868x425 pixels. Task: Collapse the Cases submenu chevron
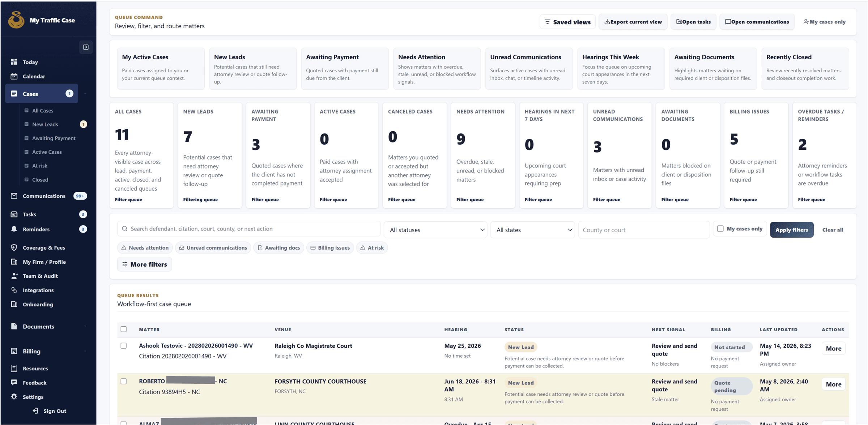click(85, 94)
